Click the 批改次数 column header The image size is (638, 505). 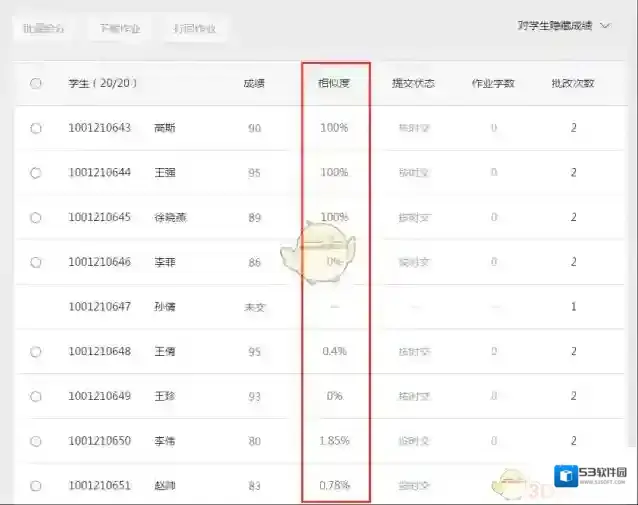pos(573,83)
